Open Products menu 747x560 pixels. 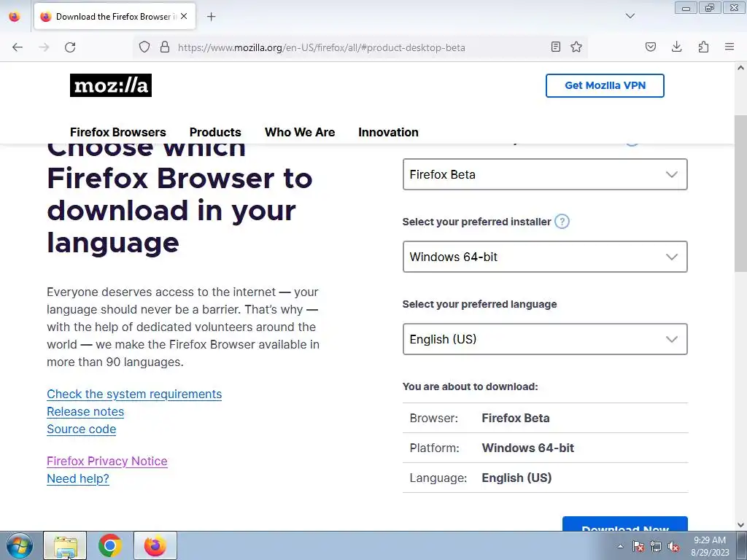(215, 132)
